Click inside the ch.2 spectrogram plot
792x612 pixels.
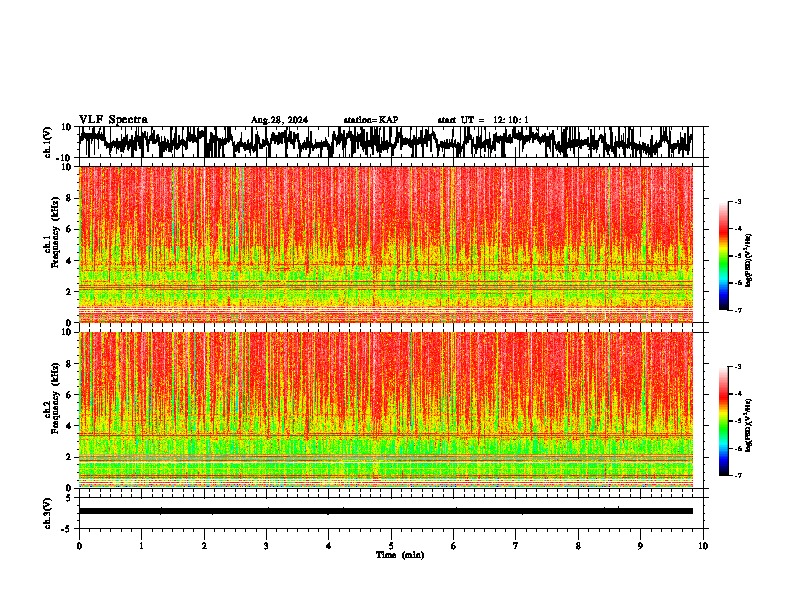point(385,410)
